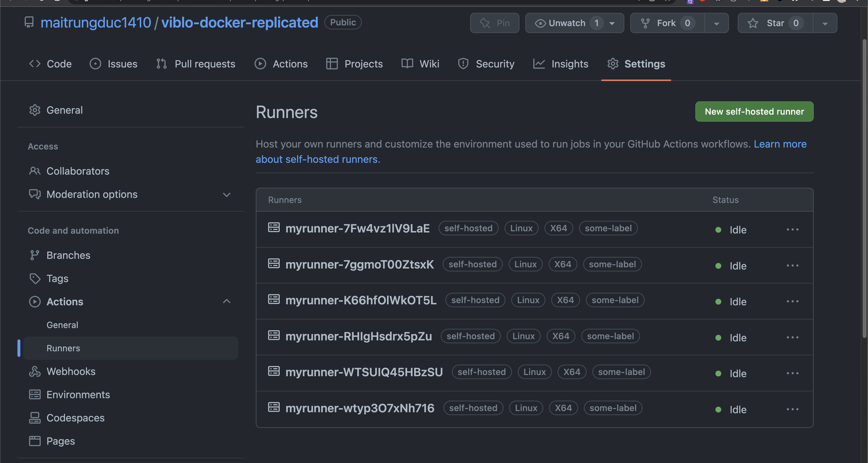Open the Insights tab
The width and height of the screenshot is (868, 463).
[561, 64]
